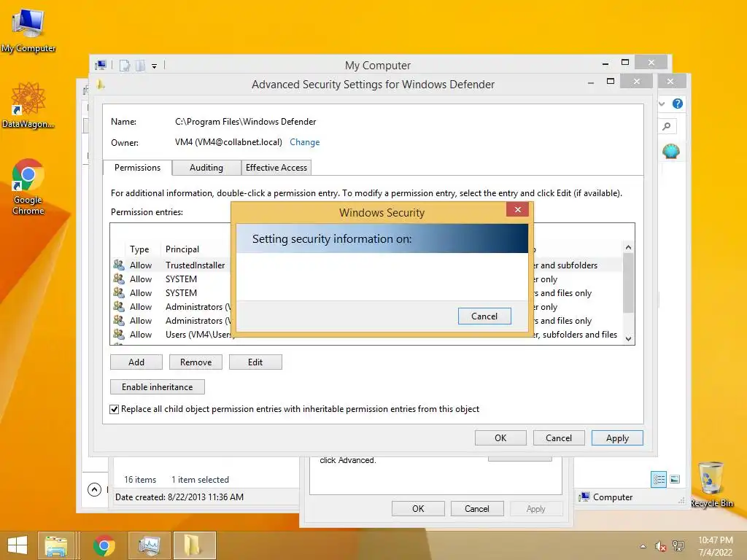Cancel the Windows Security progress dialog

click(484, 316)
